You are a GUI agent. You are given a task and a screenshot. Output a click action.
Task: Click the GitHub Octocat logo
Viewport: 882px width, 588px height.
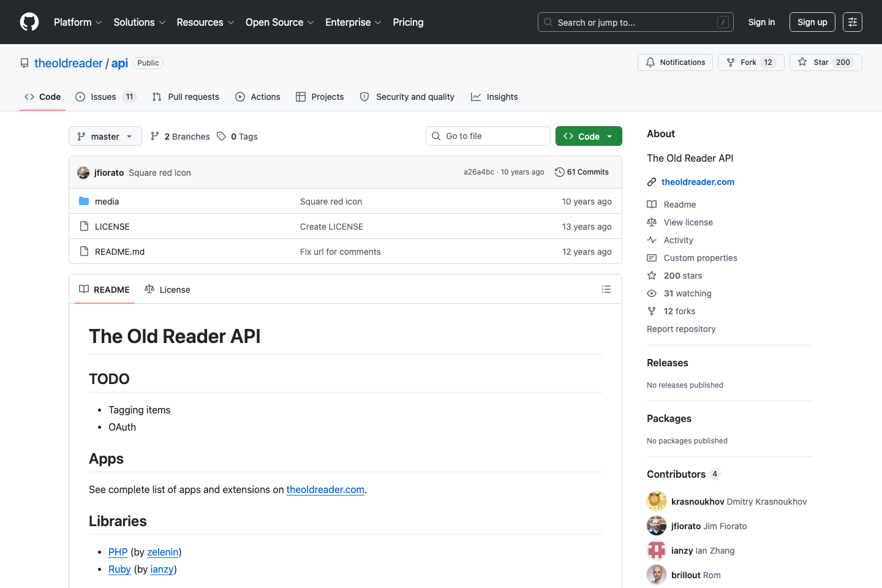point(29,22)
